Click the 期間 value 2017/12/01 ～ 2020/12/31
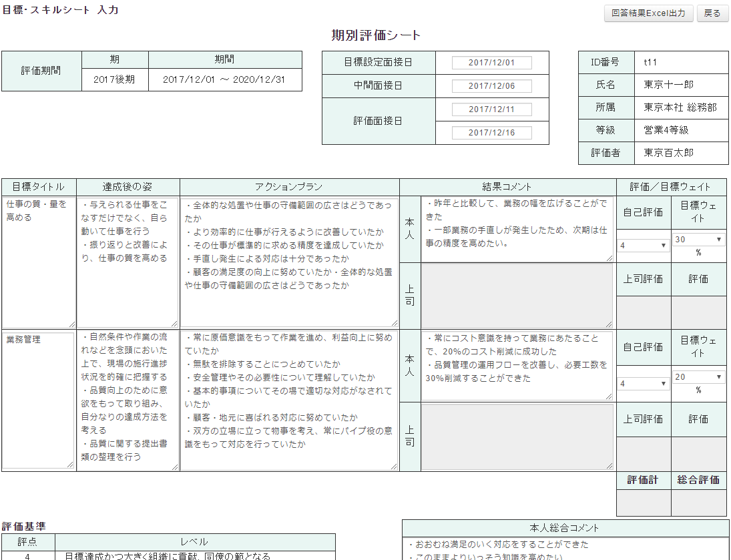This screenshot has height=560, width=731. pos(224,79)
